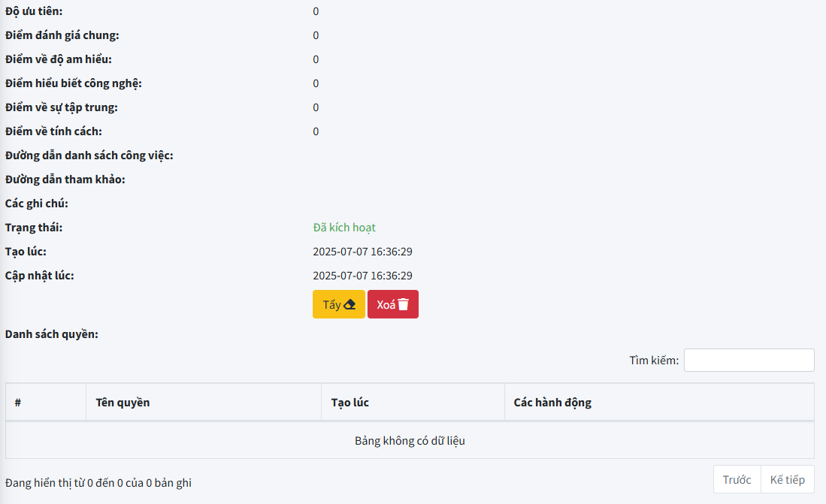The height and width of the screenshot is (504, 826).
Task: Click the record count info text
Action: click(x=98, y=483)
